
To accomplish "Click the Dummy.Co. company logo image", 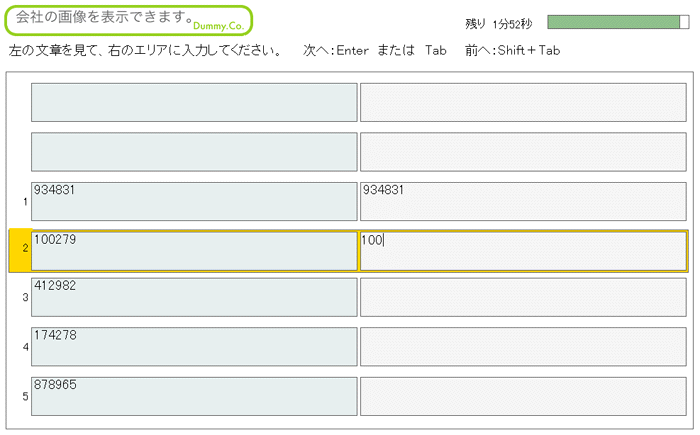I will coord(129,21).
